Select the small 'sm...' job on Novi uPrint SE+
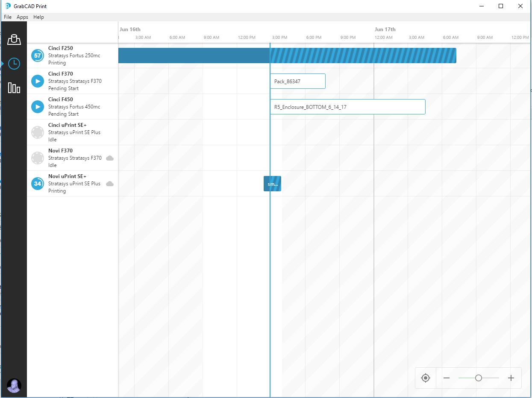This screenshot has height=398, width=532. tap(272, 184)
